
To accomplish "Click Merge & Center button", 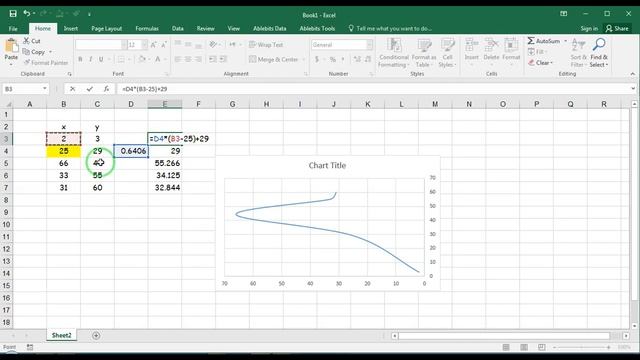I will [274, 59].
